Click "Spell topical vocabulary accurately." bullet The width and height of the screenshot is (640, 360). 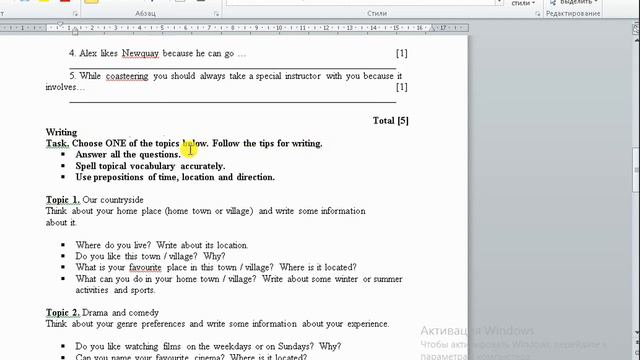(150, 166)
